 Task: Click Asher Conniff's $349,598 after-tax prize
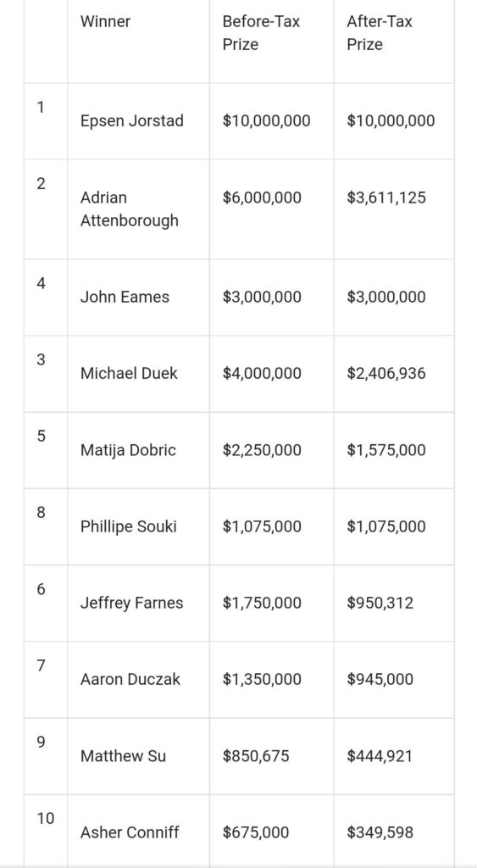coord(380,832)
